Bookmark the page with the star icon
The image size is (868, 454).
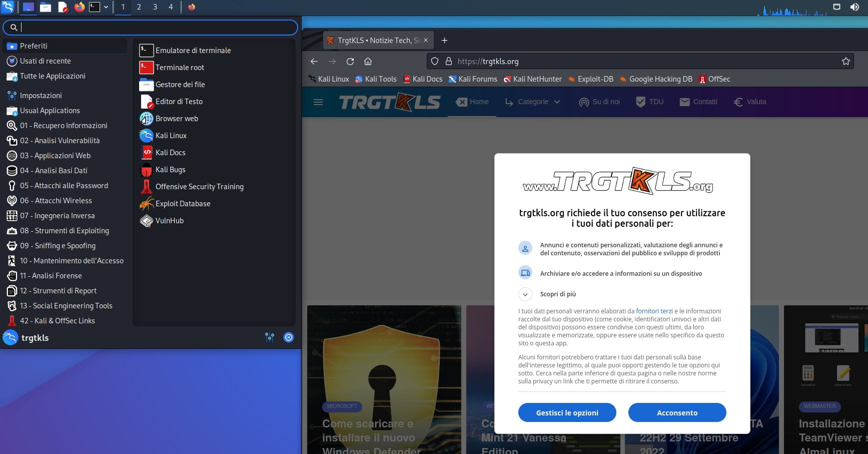coord(846,61)
